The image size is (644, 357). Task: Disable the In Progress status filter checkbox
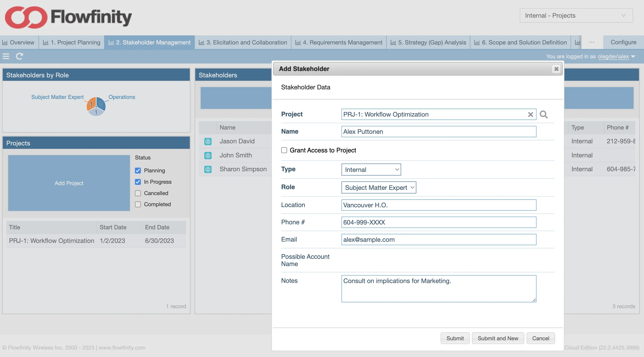tap(138, 181)
